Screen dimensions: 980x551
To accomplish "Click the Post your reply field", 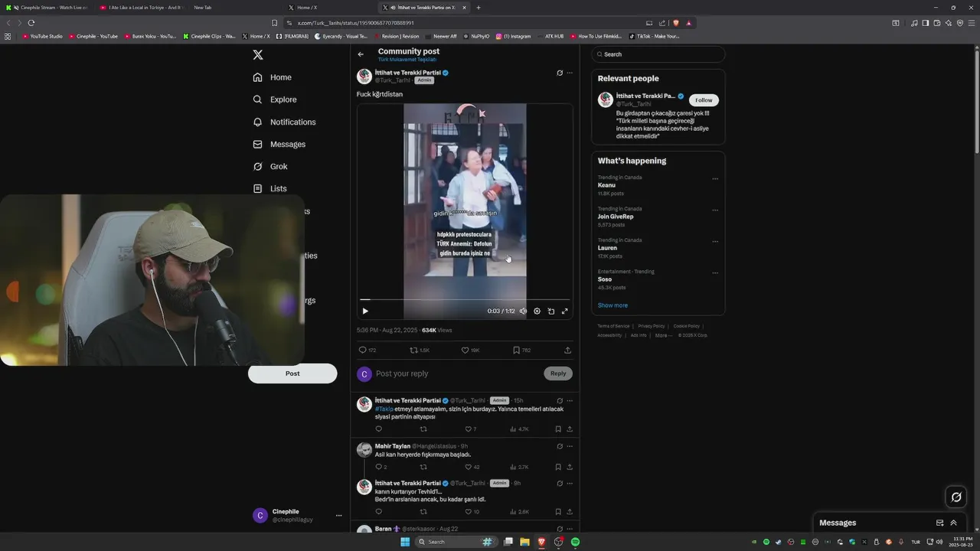I will (x=457, y=373).
